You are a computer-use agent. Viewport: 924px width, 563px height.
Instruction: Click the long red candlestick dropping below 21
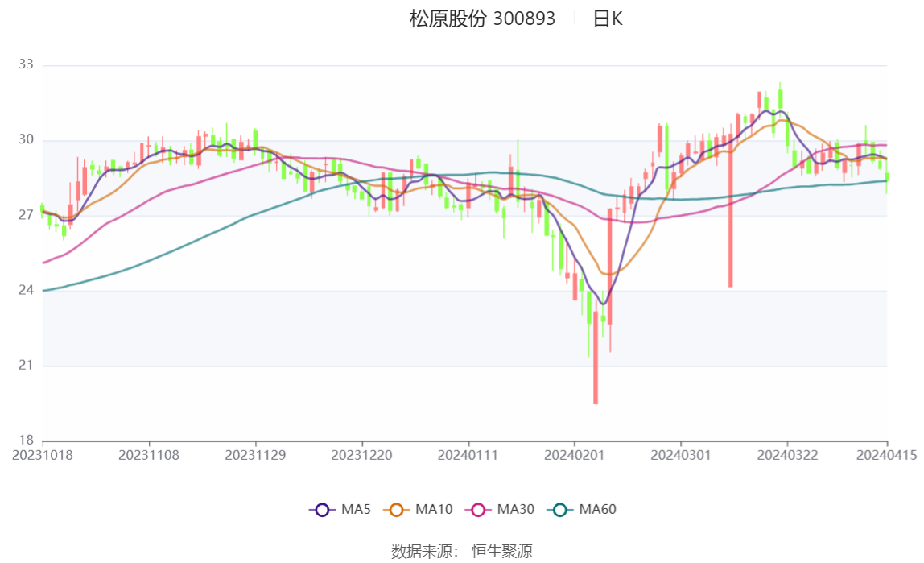596,358
